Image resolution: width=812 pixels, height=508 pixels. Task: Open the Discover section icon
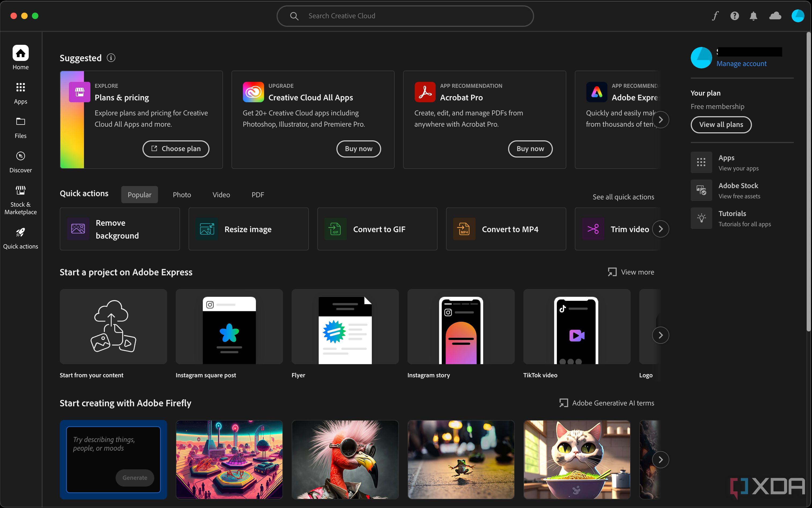click(x=20, y=156)
